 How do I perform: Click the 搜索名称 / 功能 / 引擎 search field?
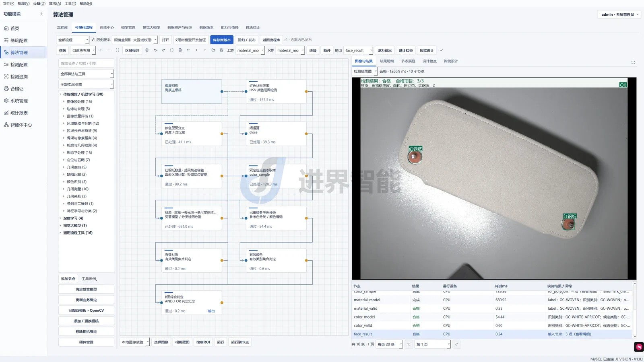click(x=86, y=64)
